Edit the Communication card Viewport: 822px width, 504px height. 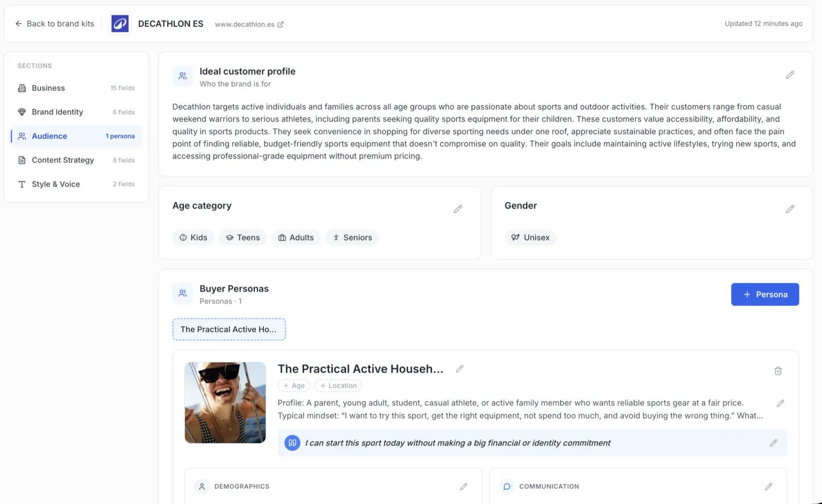point(769,487)
